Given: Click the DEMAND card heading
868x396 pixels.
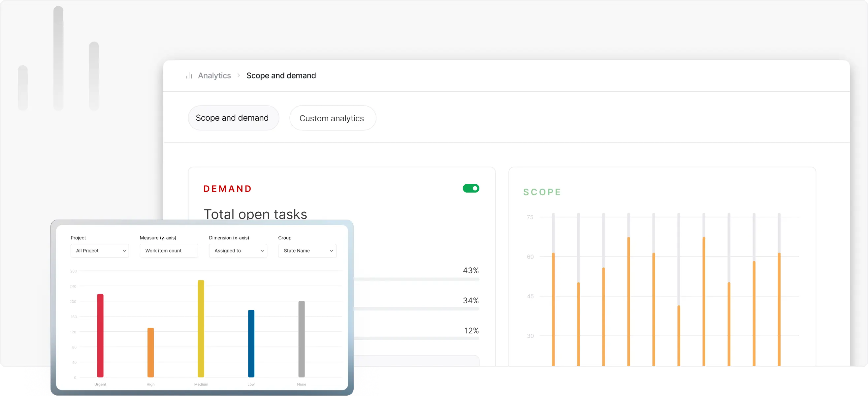Looking at the screenshot, I should (227, 189).
